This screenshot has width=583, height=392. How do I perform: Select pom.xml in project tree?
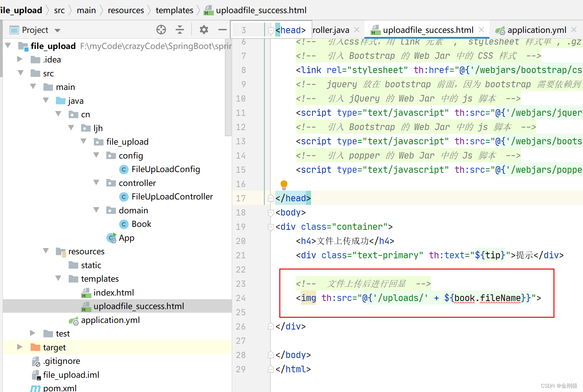point(60,388)
